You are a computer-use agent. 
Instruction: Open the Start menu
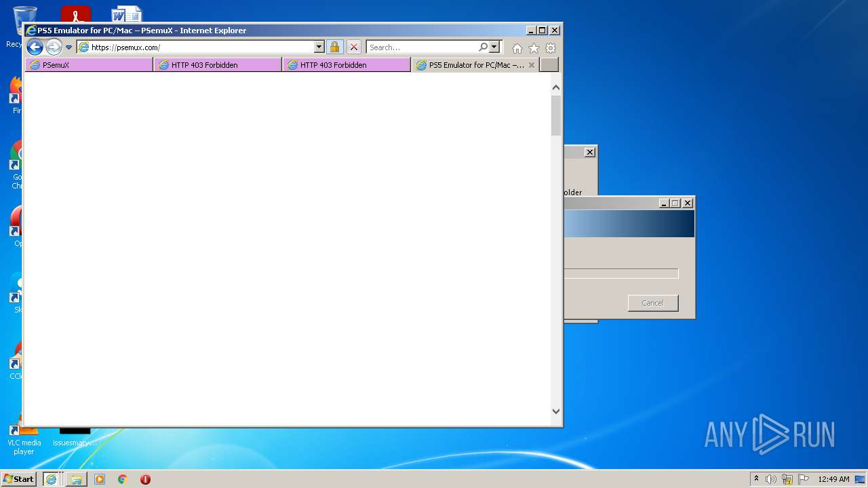18,479
